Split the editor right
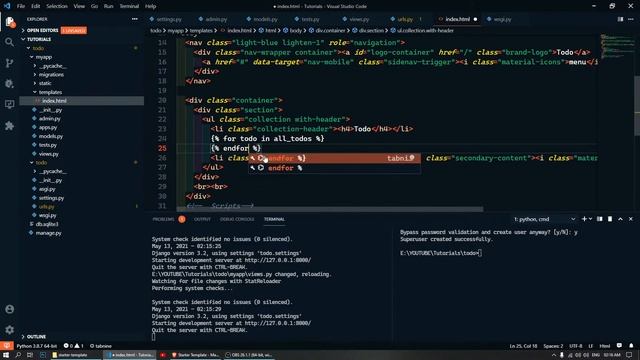The image size is (640, 360). (x=620, y=19)
